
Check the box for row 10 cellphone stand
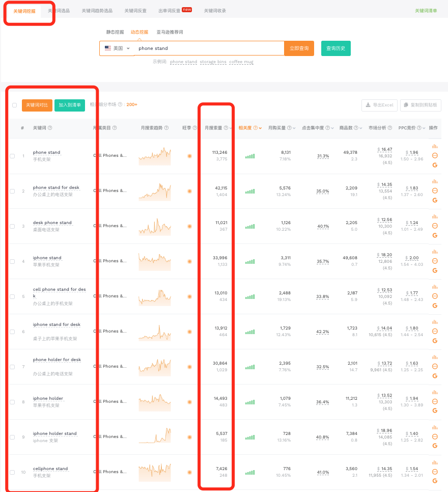coord(12,472)
